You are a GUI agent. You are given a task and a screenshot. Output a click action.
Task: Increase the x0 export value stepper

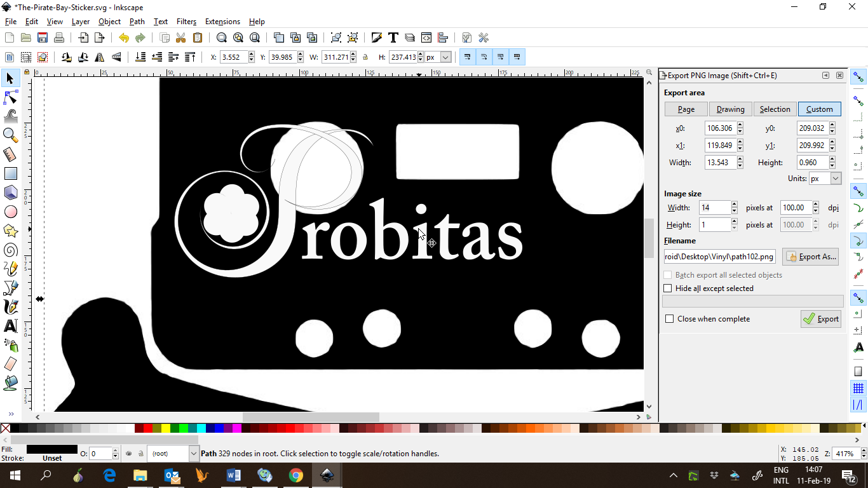[x=740, y=126]
